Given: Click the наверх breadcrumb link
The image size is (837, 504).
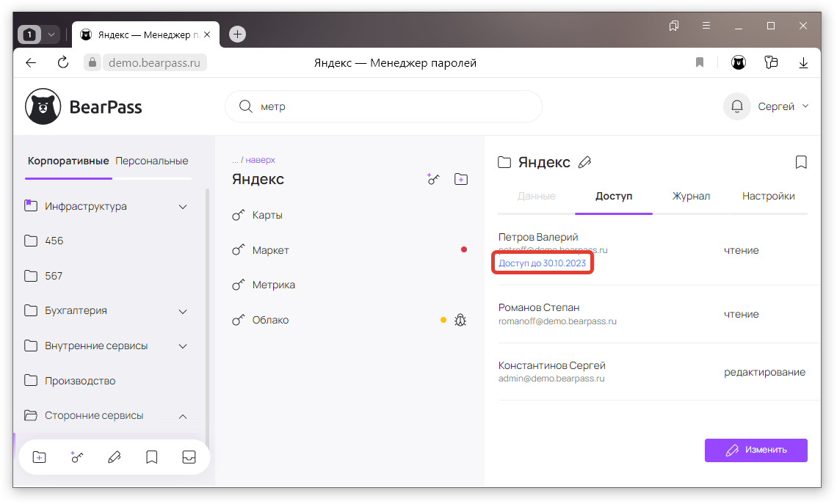Looking at the screenshot, I should point(260,159).
